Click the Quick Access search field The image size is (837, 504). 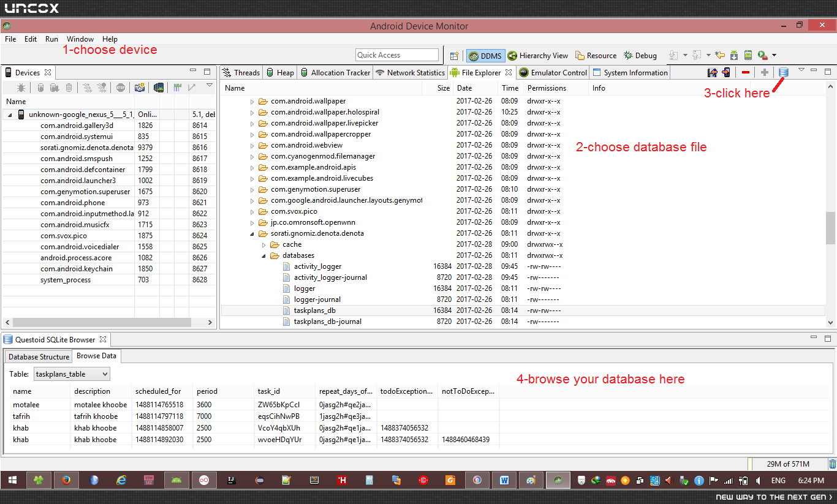pos(397,55)
